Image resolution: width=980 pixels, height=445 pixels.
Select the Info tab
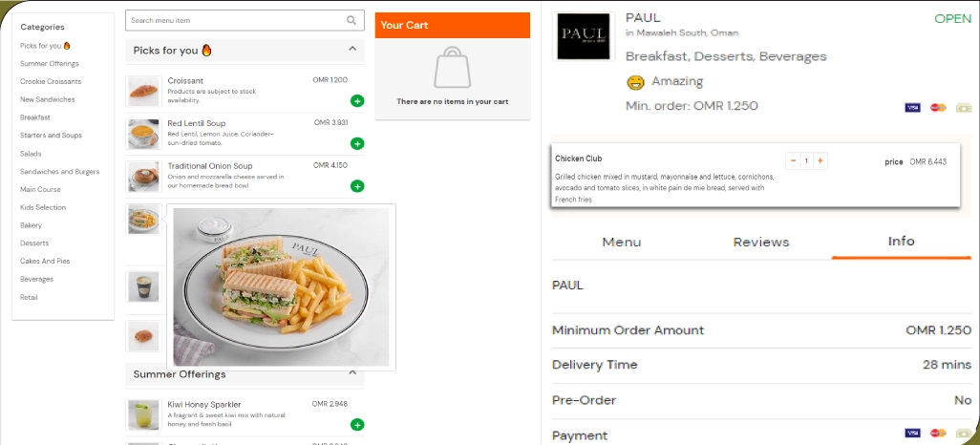pos(901,242)
